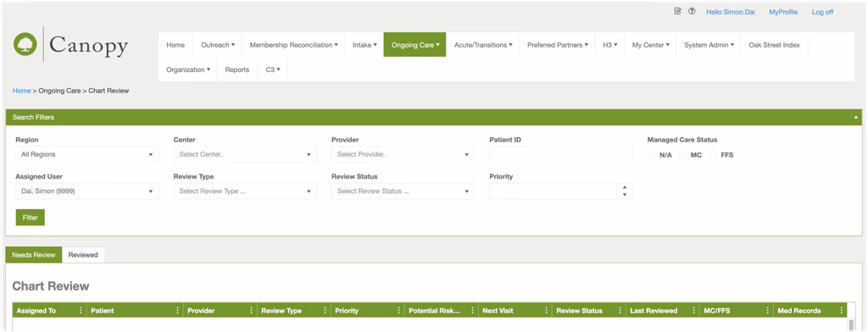
Task: Open Last Reviewed column options menu
Action: point(694,311)
